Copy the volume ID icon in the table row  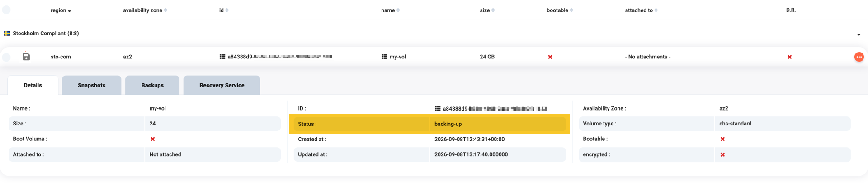pyautogui.click(x=222, y=57)
